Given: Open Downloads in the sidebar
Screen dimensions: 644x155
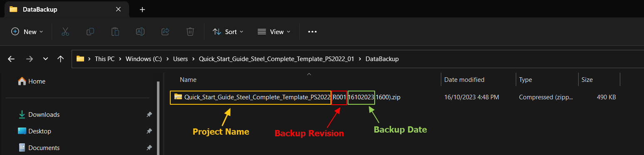Looking at the screenshot, I should (x=44, y=114).
